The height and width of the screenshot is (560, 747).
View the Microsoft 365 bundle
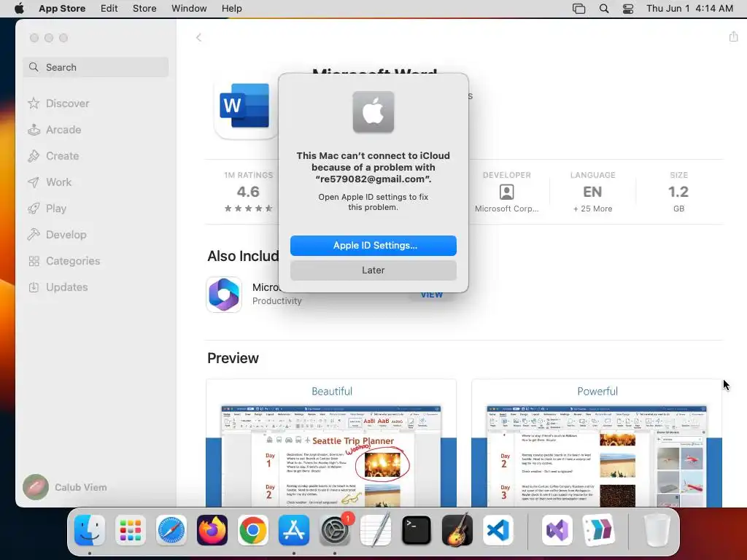[432, 295]
